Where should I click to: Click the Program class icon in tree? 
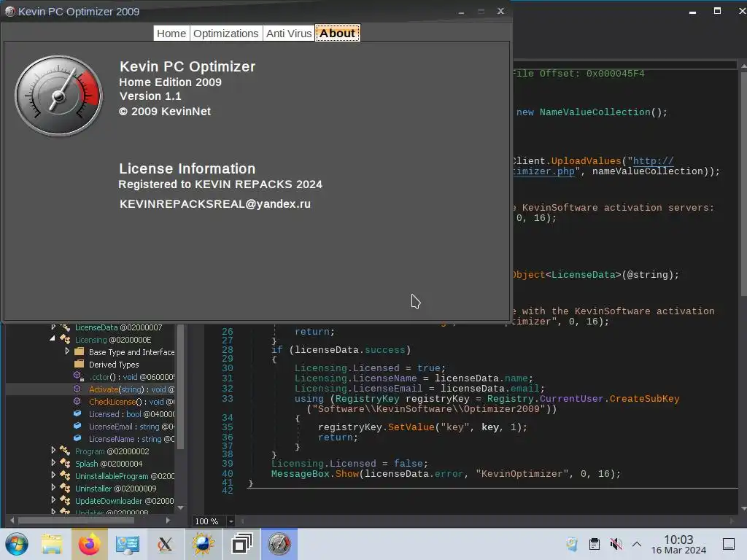click(65, 451)
